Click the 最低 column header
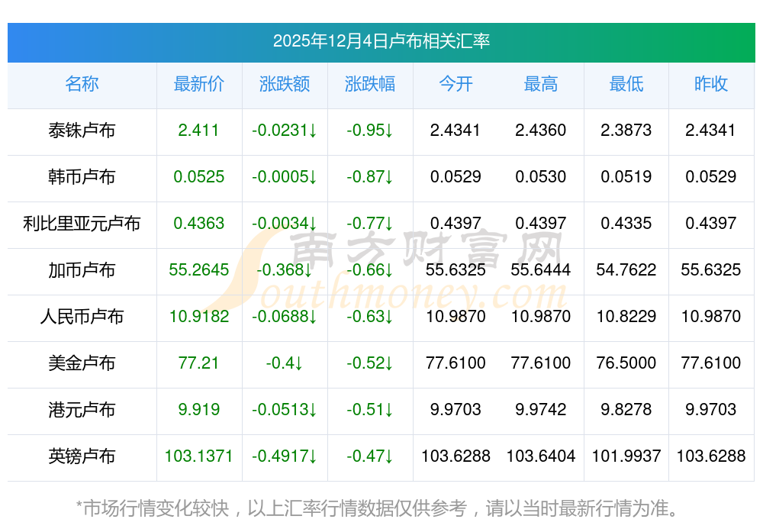This screenshot has height=532, width=763. tap(626, 84)
